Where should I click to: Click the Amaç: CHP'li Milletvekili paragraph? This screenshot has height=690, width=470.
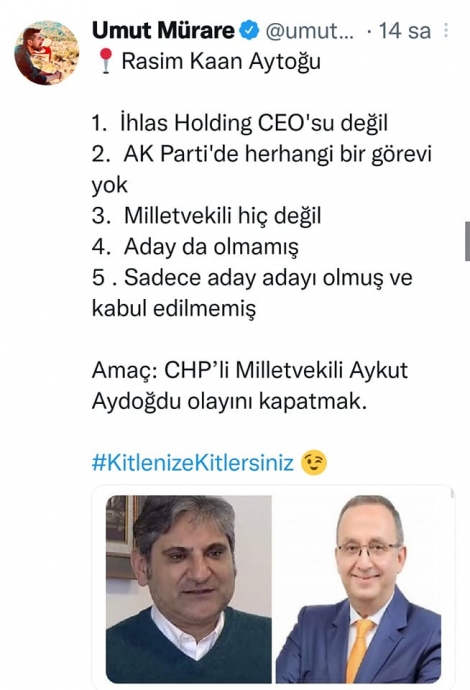(250, 385)
